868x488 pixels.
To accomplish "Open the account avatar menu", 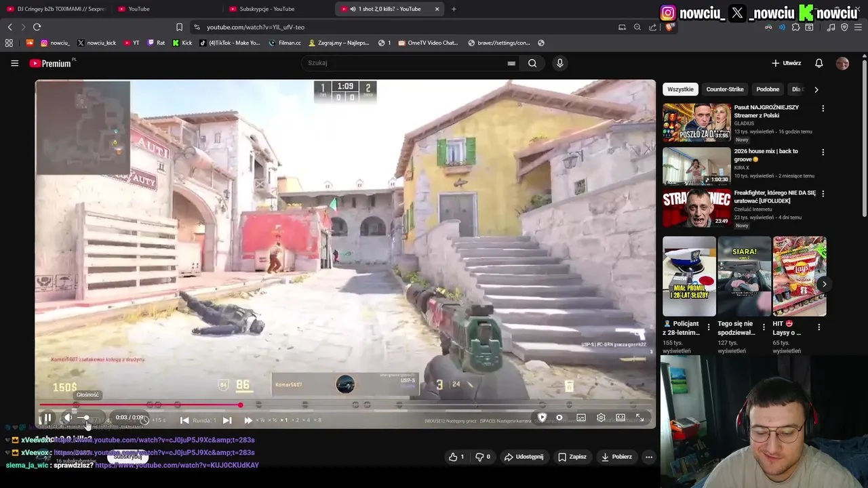I will coord(842,63).
